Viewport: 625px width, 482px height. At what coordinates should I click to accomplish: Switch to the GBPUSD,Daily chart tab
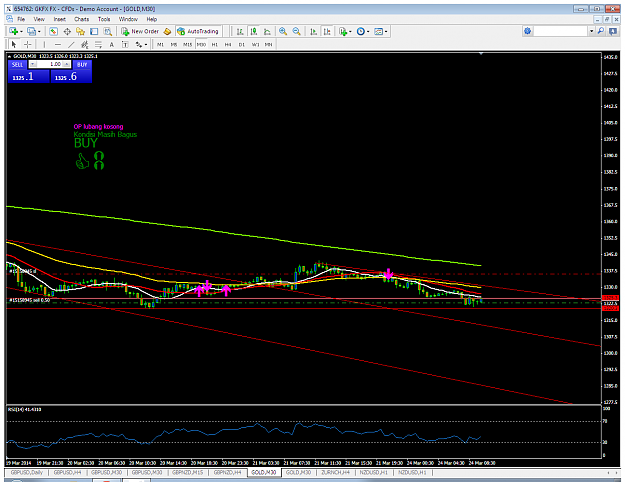27,472
